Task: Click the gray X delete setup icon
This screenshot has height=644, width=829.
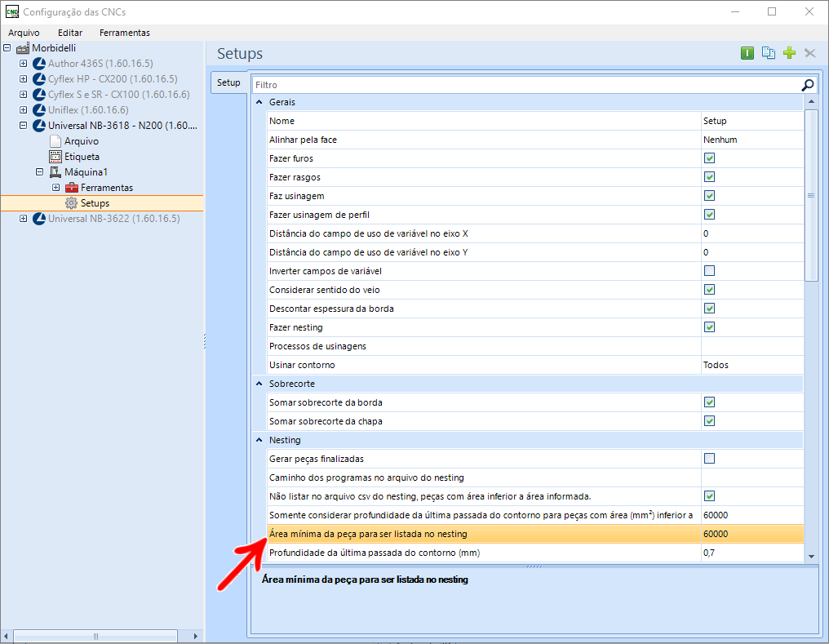Action: (810, 53)
